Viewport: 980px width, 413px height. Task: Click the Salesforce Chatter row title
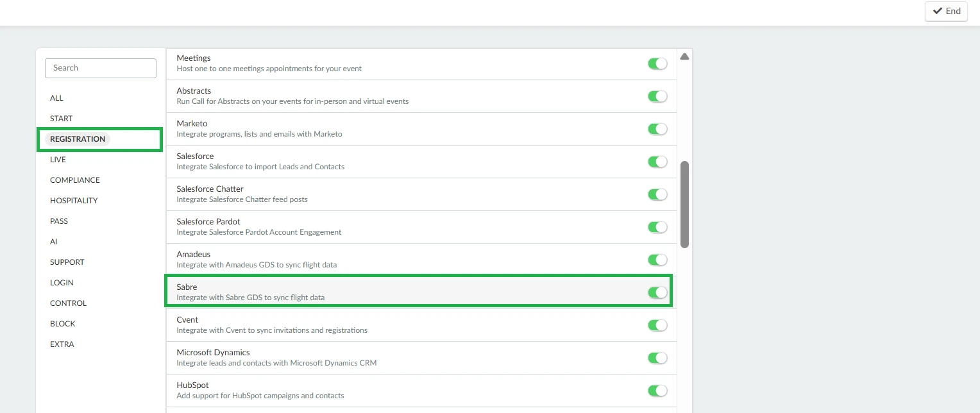[210, 189]
